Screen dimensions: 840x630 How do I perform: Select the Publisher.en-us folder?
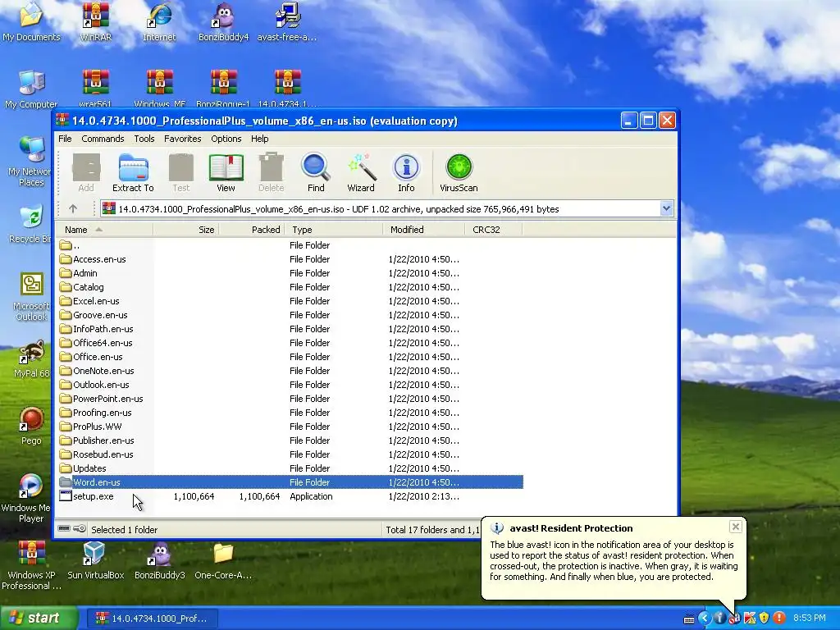pos(290,441)
